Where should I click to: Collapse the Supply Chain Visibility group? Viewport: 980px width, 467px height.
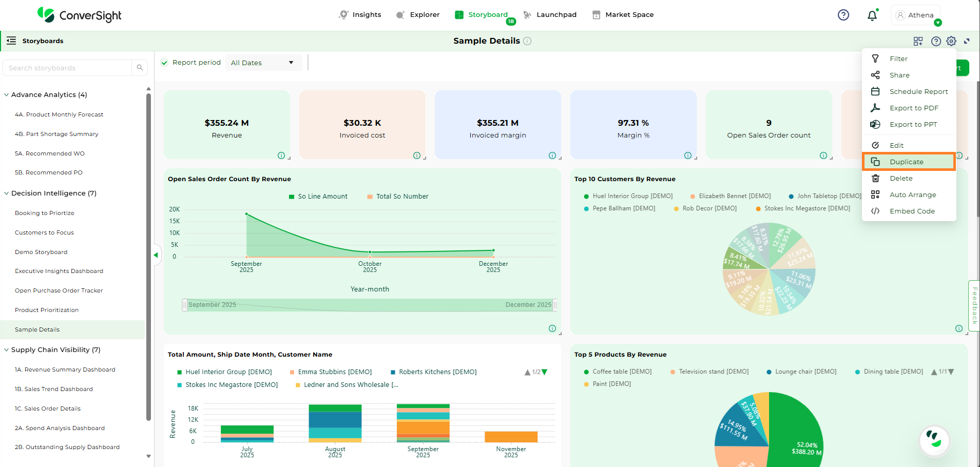coord(7,350)
